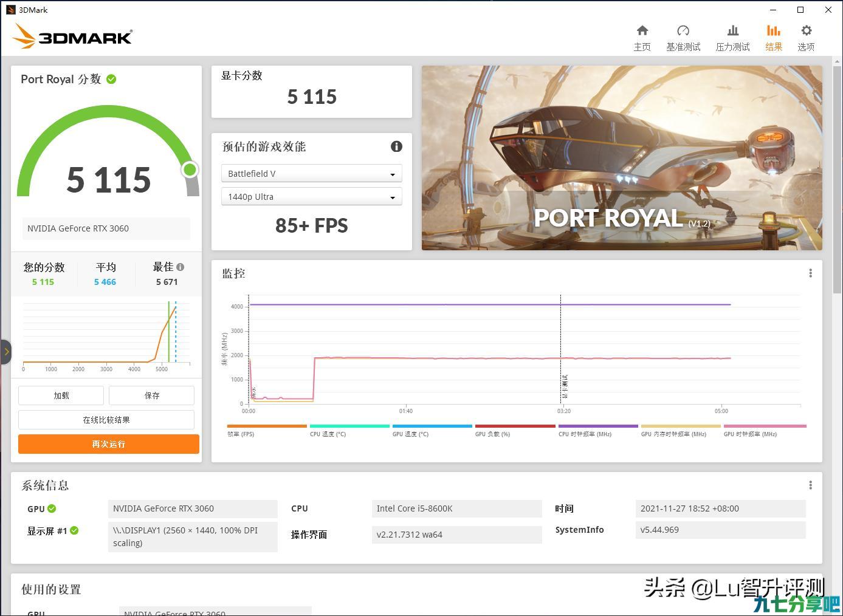Toggle the CPU 温度 legend series
The width and height of the screenshot is (843, 616).
tap(349, 430)
